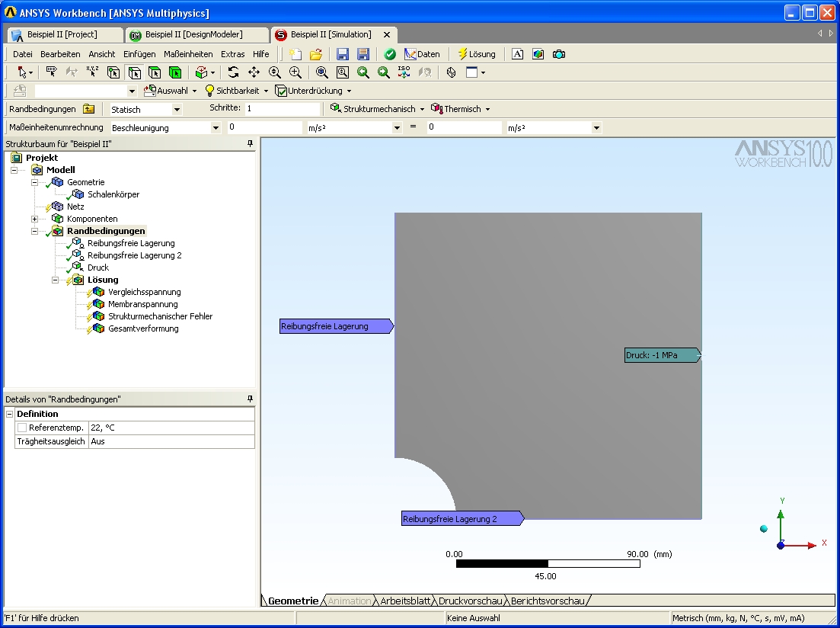Click the figure cube icon beside the camera
This screenshot has height=628, width=840.
point(538,54)
